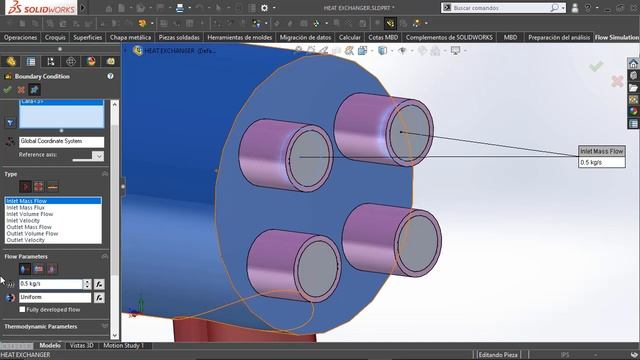
Task: Open the search options dropdown arrow
Action: [x=563, y=8]
